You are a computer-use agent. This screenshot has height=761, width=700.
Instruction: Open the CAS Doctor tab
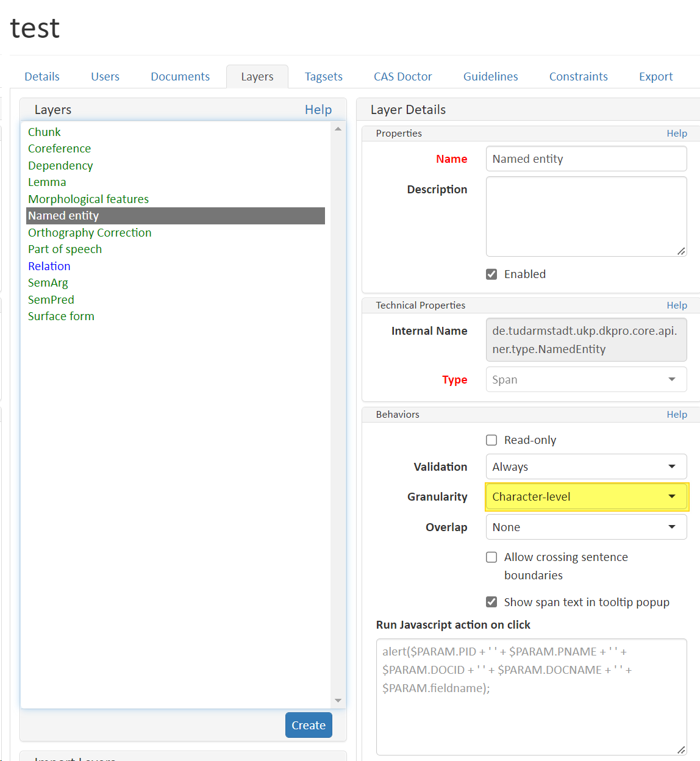pyautogui.click(x=402, y=76)
